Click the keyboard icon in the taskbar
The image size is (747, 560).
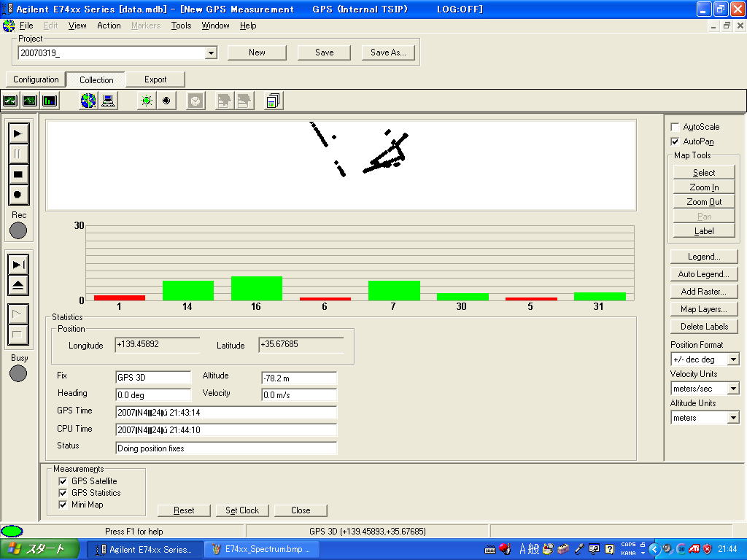[x=490, y=550]
